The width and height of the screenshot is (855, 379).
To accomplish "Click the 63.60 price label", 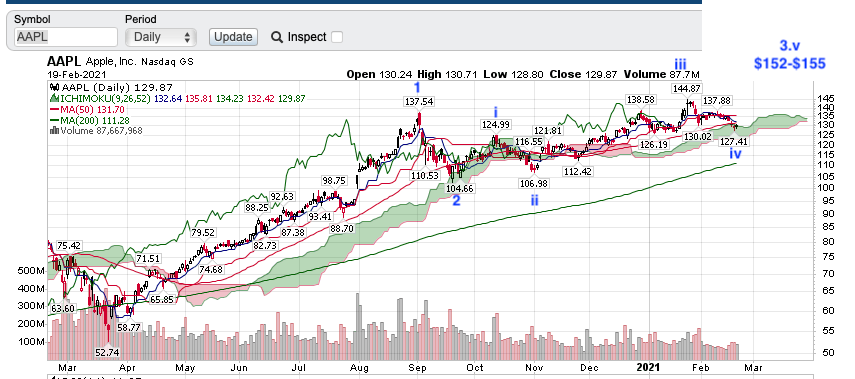I will point(62,309).
